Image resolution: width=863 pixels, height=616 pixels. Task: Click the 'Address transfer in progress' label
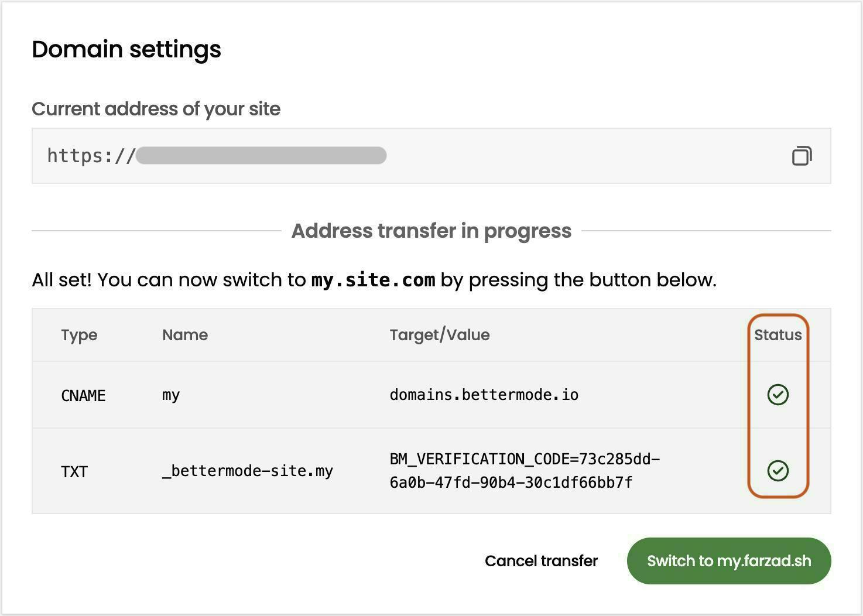point(431,231)
